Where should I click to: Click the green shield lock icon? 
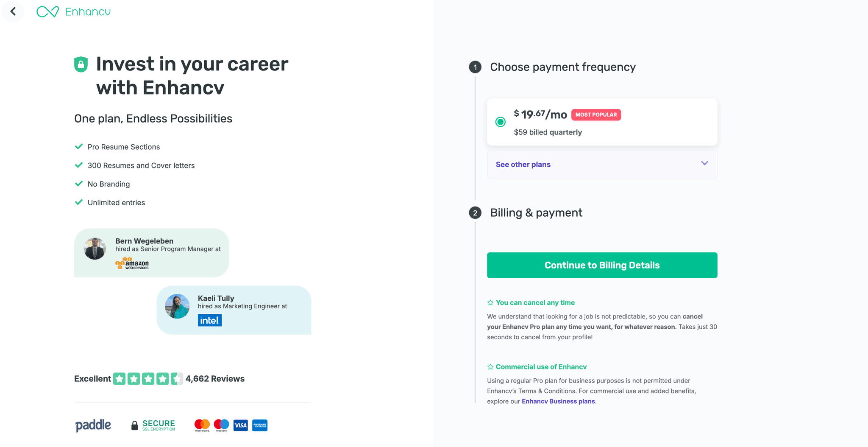[x=81, y=64]
